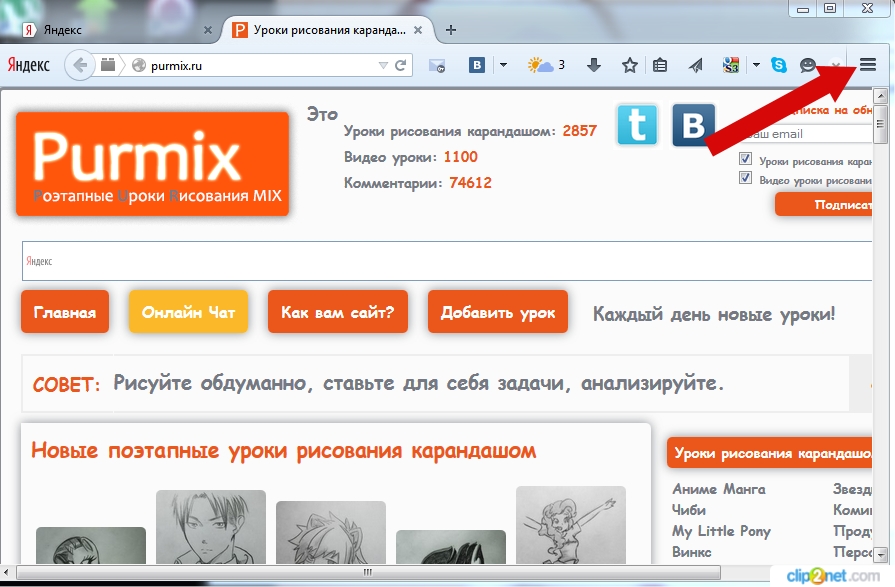
Task: Open the Yandex mail toolbar icon
Action: (437, 66)
